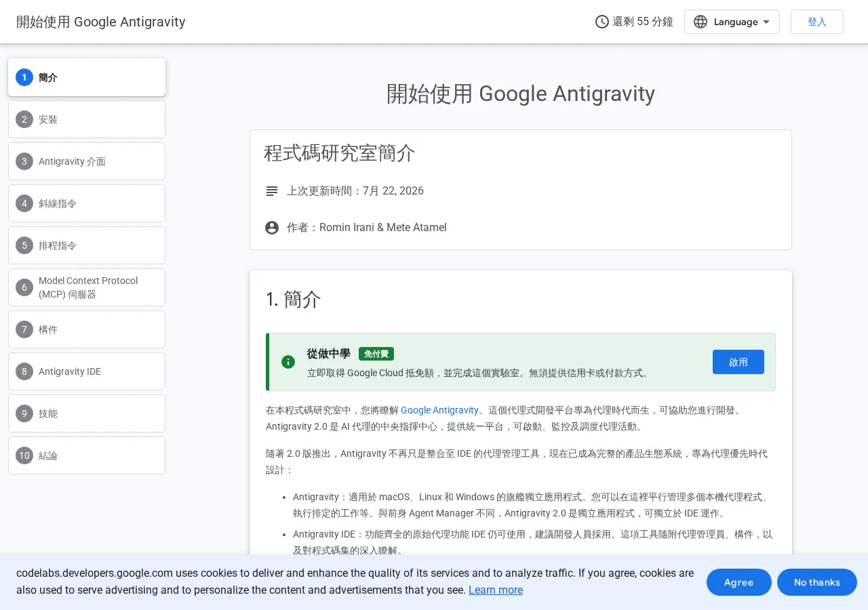Viewport: 868px width, 610px height.
Task: Open step 6 Model Context Protocol 伺服器
Action: tap(87, 287)
